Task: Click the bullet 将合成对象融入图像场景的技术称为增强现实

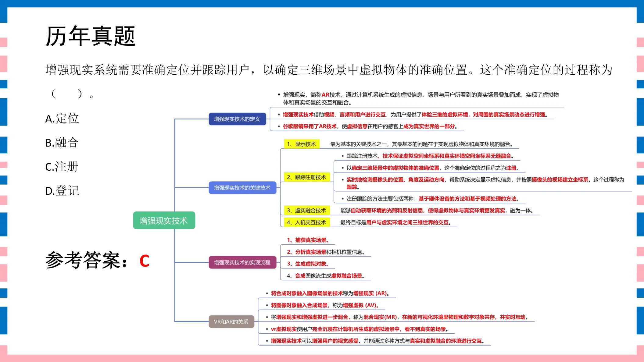Action: (328, 293)
